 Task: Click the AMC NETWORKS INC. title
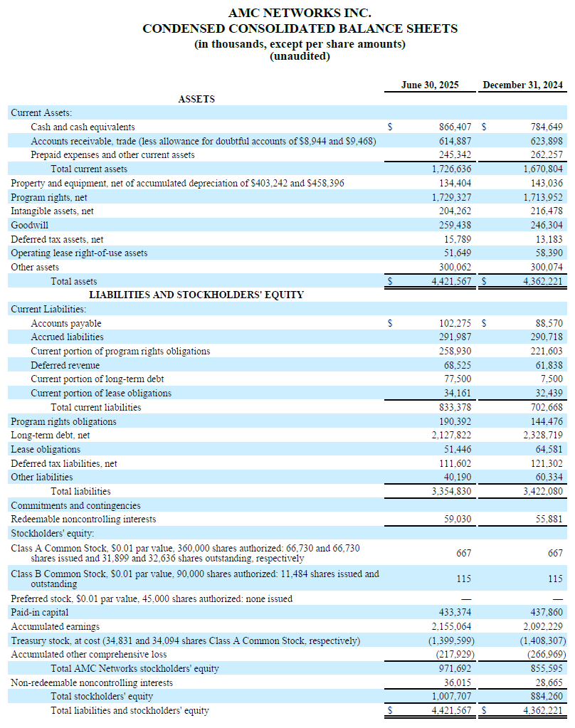[x=300, y=13]
